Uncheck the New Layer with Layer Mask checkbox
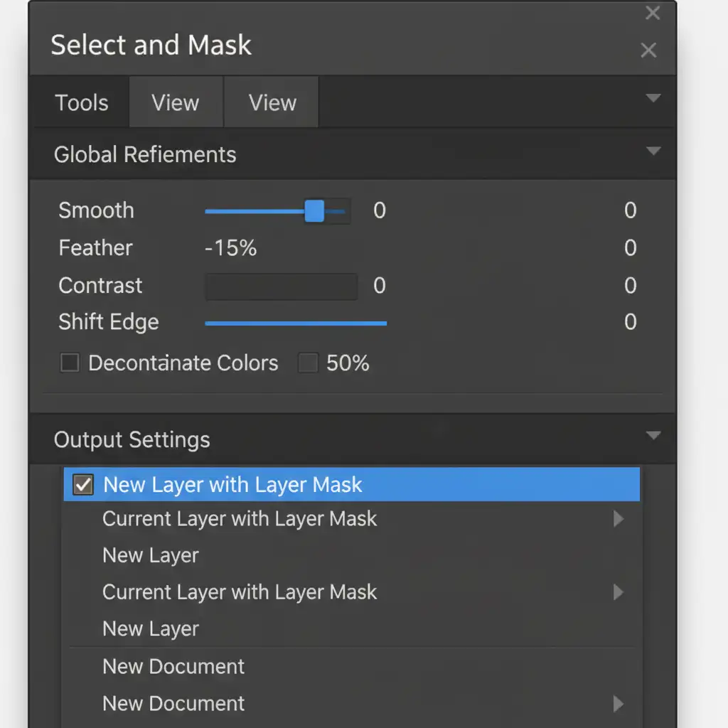Viewport: 728px width, 728px height. (84, 486)
